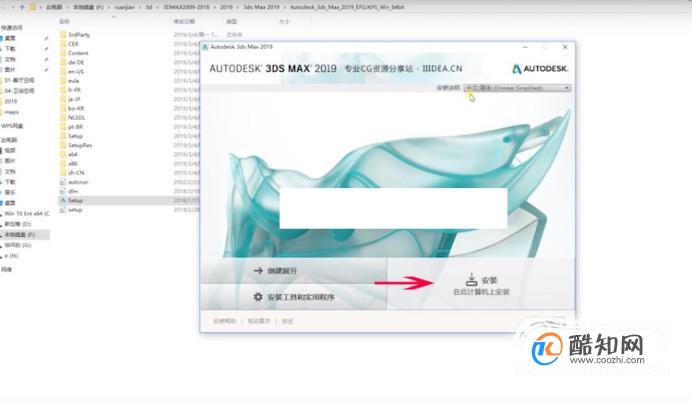Close the Autodesk 3ds Max 2019 installer window
The width and height of the screenshot is (692, 403).
(565, 47)
